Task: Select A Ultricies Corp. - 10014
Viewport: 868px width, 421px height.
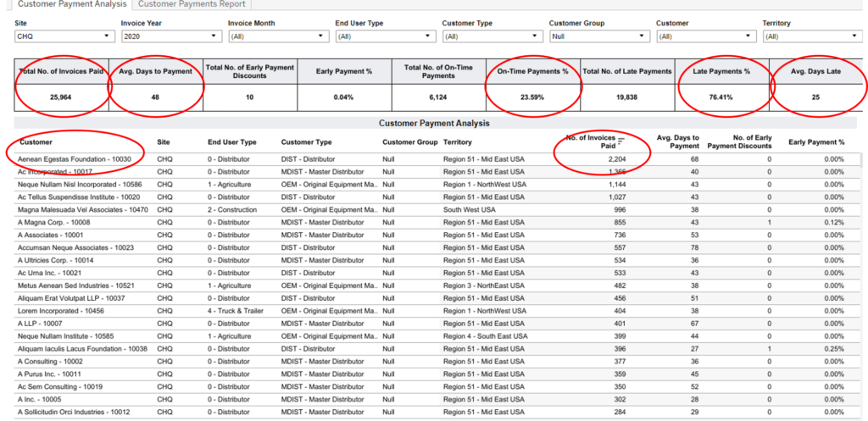Action: pyautogui.click(x=55, y=260)
